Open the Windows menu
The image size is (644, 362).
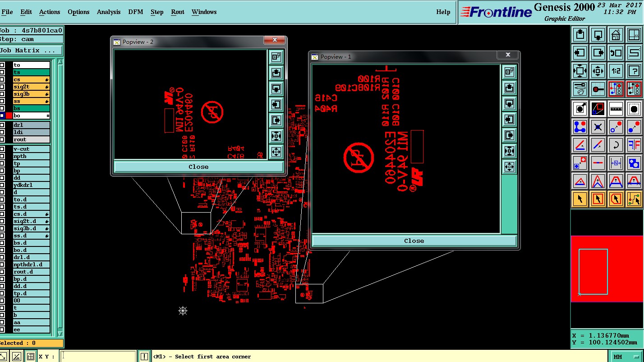pos(204,12)
